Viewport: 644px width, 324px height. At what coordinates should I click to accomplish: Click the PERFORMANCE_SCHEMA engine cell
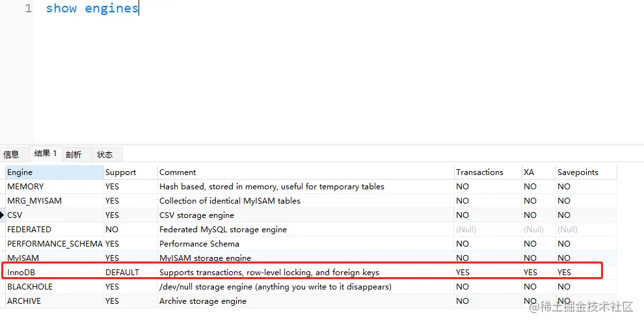coord(55,244)
